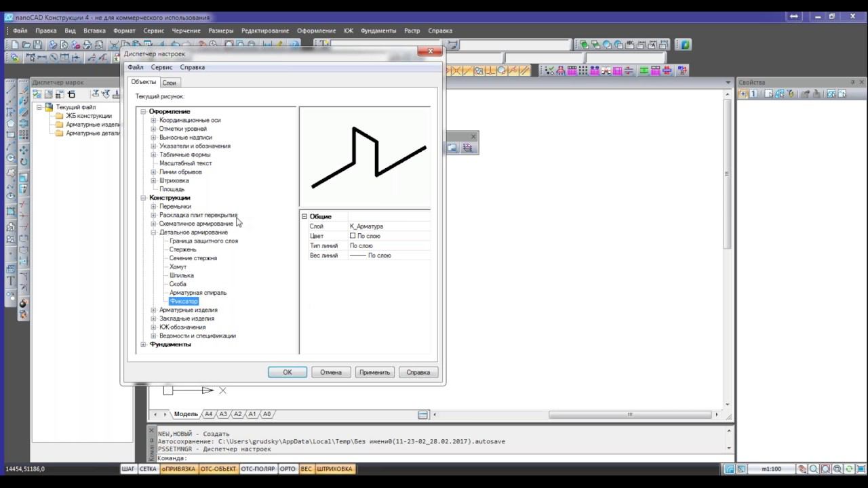Click the bold rectangle icon in Диспетчер марок

coord(71,94)
